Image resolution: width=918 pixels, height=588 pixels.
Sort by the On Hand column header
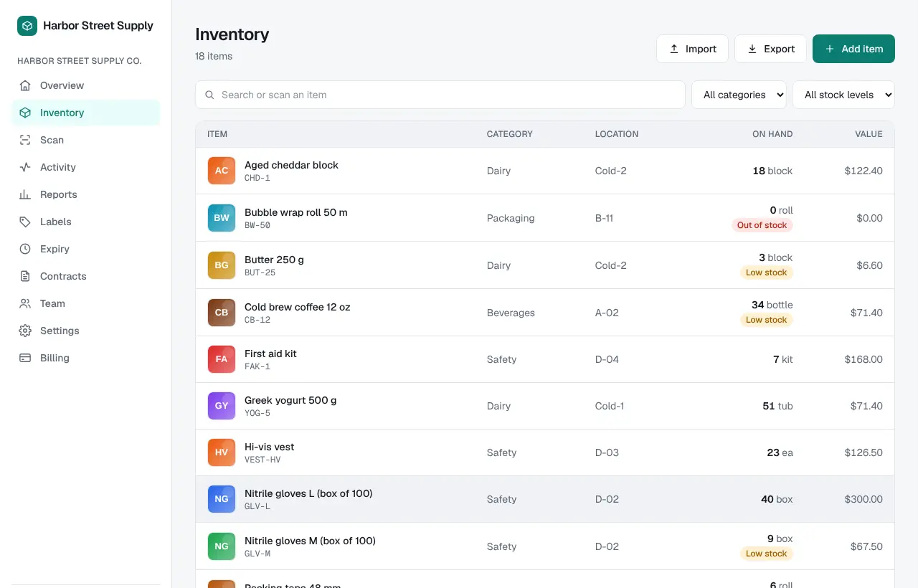pyautogui.click(x=772, y=134)
